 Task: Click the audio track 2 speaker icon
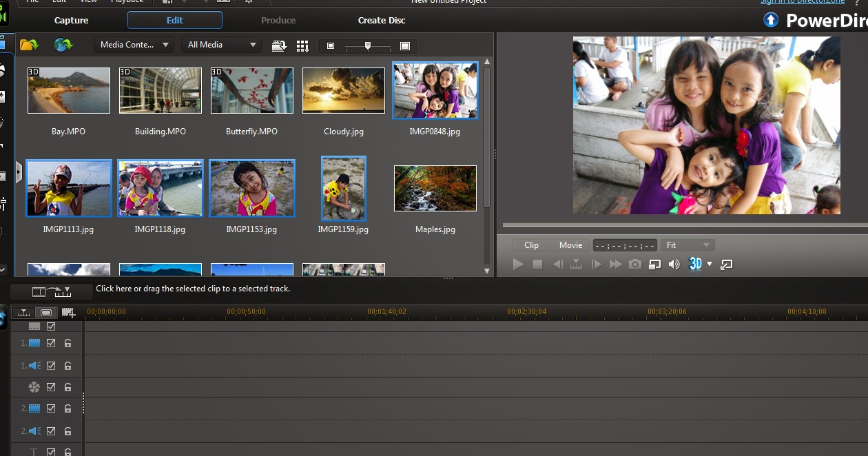pyautogui.click(x=34, y=431)
